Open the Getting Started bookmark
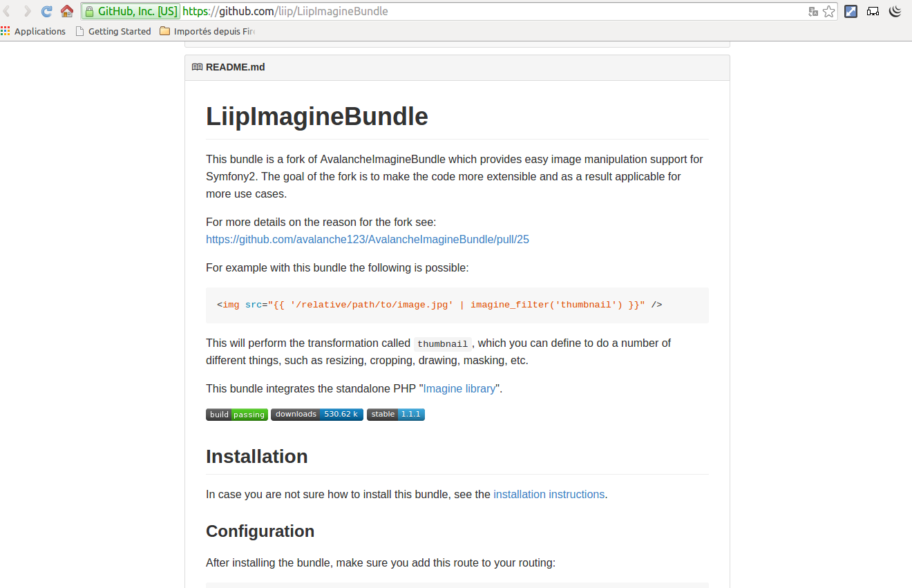912x588 pixels. tap(113, 31)
